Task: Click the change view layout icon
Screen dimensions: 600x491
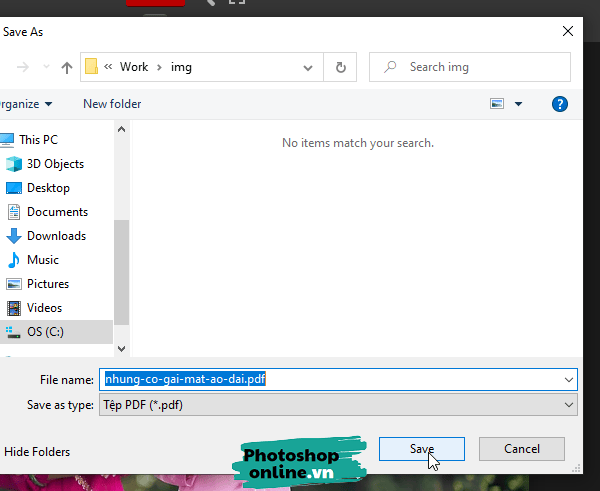Action: 498,104
